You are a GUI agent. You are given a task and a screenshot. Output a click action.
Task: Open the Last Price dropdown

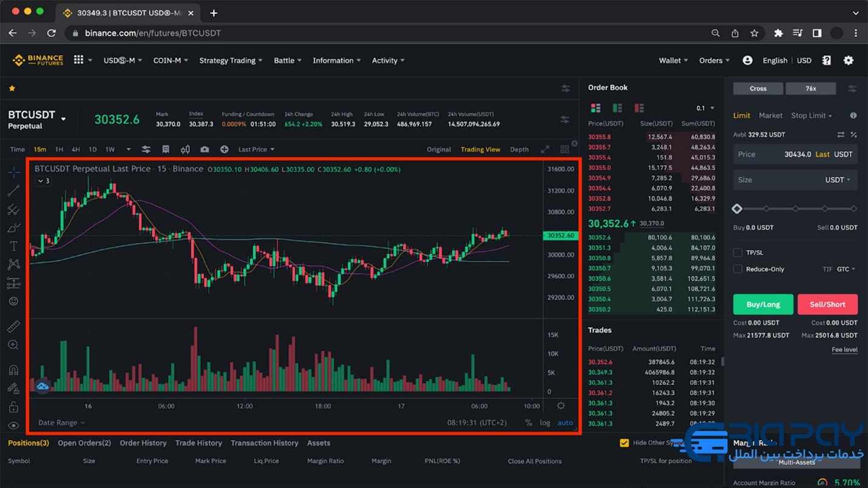256,149
